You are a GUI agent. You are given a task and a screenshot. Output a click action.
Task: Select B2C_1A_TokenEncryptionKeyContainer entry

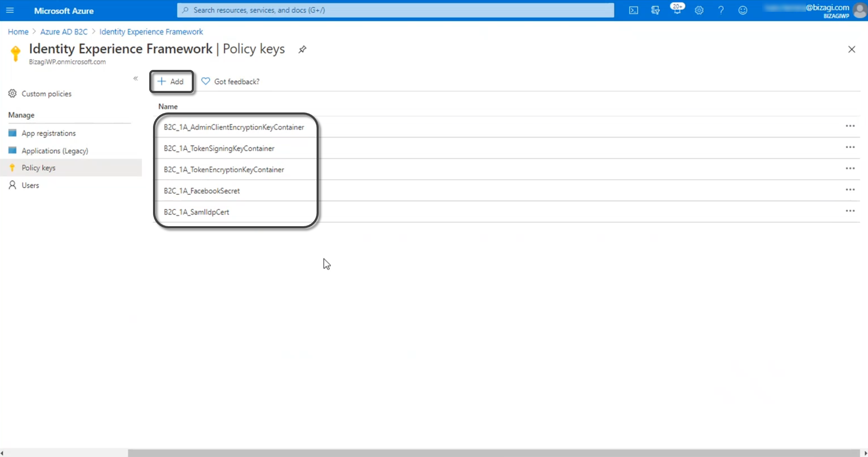click(x=224, y=169)
